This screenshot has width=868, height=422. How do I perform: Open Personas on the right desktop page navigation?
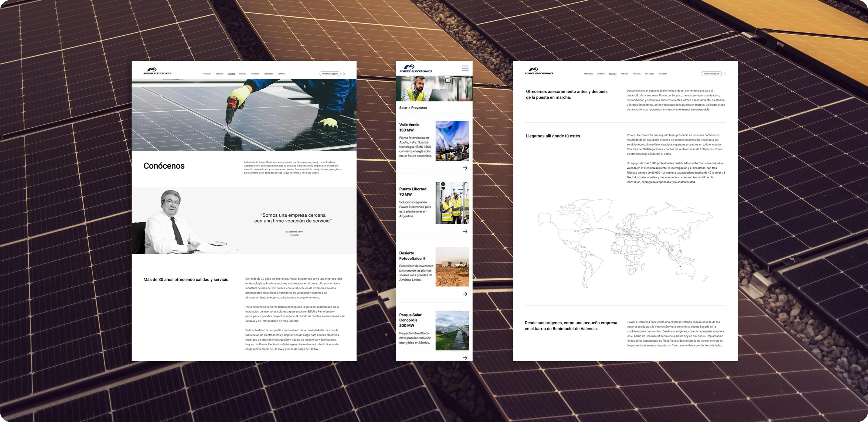click(636, 74)
